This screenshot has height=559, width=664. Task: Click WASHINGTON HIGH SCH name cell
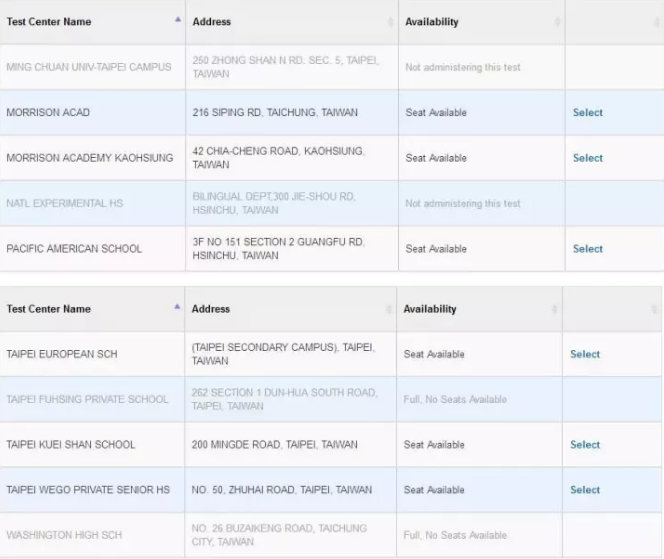click(x=64, y=535)
